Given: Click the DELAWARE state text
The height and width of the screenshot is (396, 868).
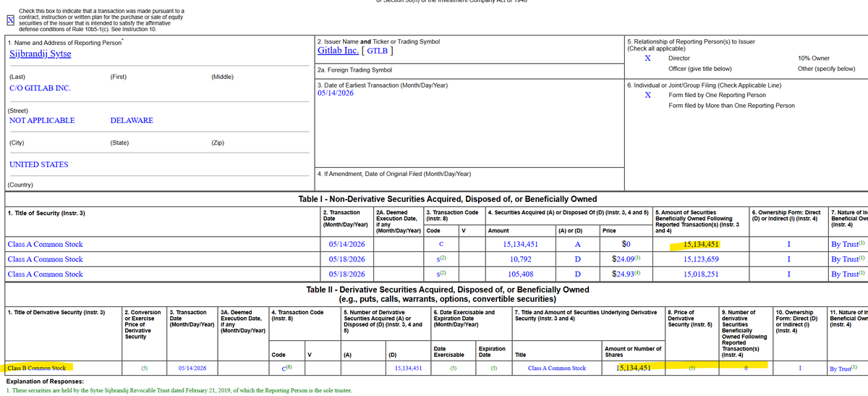Looking at the screenshot, I should tap(132, 120).
